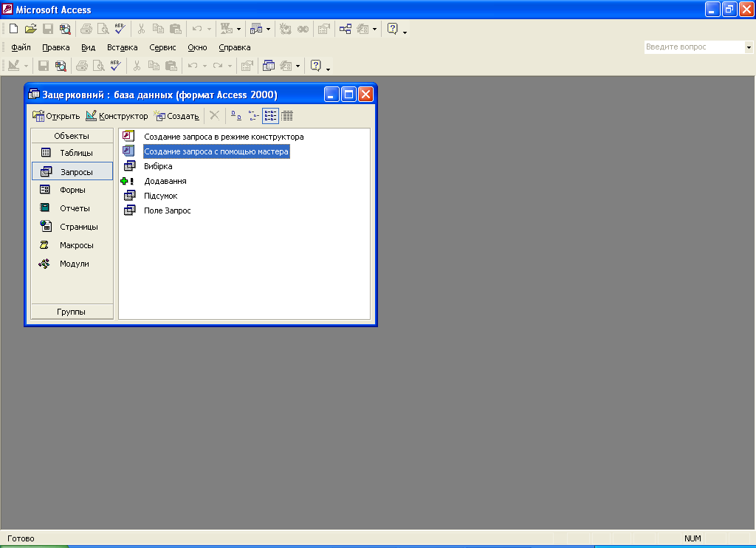The height and width of the screenshot is (548, 756).
Task: Open the Design view button's dropdown arrow
Action: pyautogui.click(x=26, y=66)
